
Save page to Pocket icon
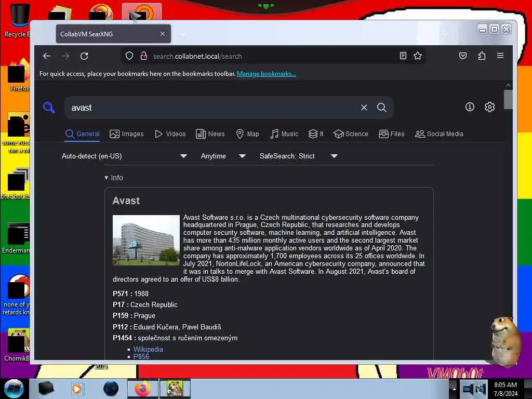(463, 56)
